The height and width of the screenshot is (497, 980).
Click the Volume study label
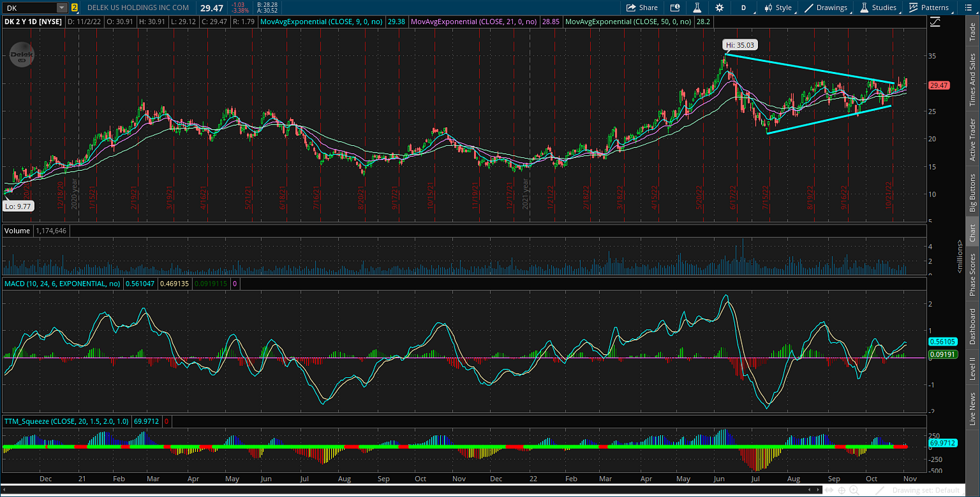tap(17, 231)
